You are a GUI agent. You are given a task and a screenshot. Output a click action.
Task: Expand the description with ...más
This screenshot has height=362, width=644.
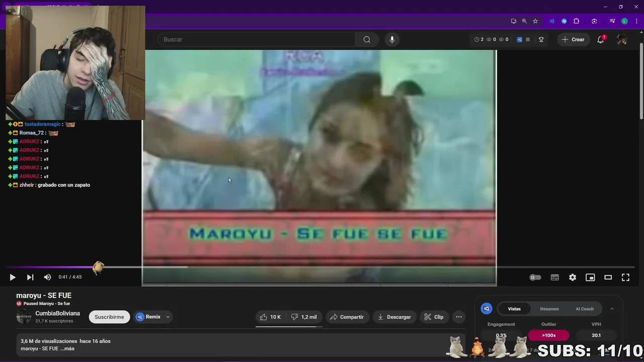[x=67, y=348]
